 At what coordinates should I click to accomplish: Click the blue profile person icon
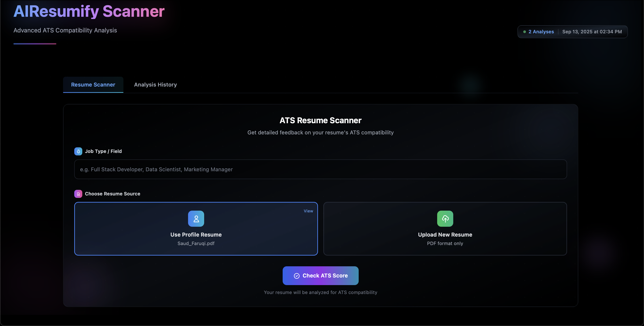[196, 219]
